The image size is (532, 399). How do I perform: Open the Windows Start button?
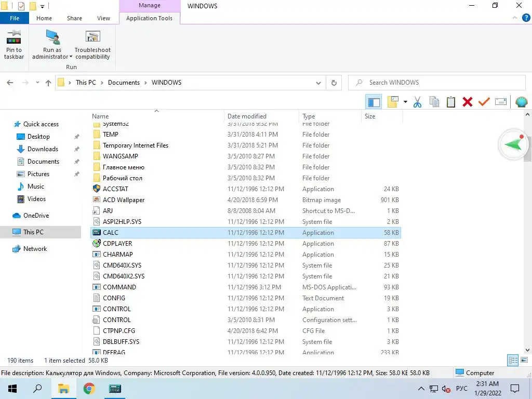[12, 389]
